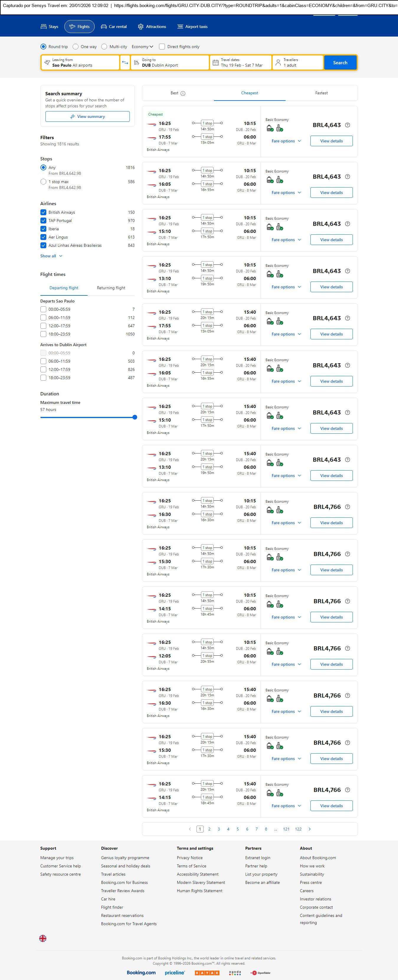Click the Attractions icon in top navigation

tap(140, 27)
